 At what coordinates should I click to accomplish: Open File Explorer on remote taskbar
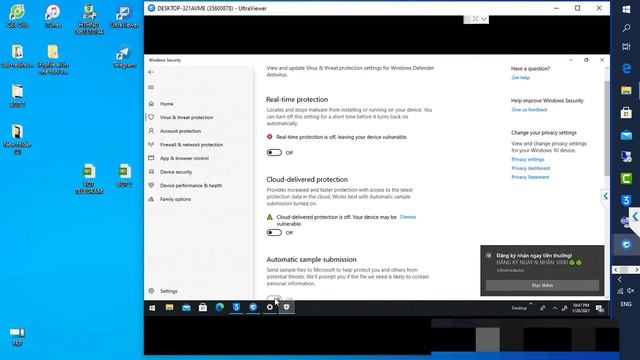pyautogui.click(x=169, y=307)
